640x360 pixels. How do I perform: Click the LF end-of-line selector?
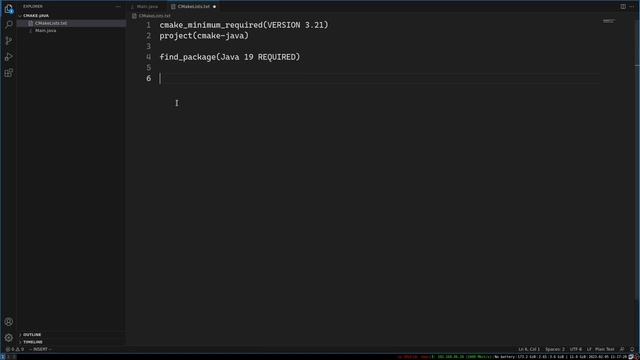(x=589, y=349)
